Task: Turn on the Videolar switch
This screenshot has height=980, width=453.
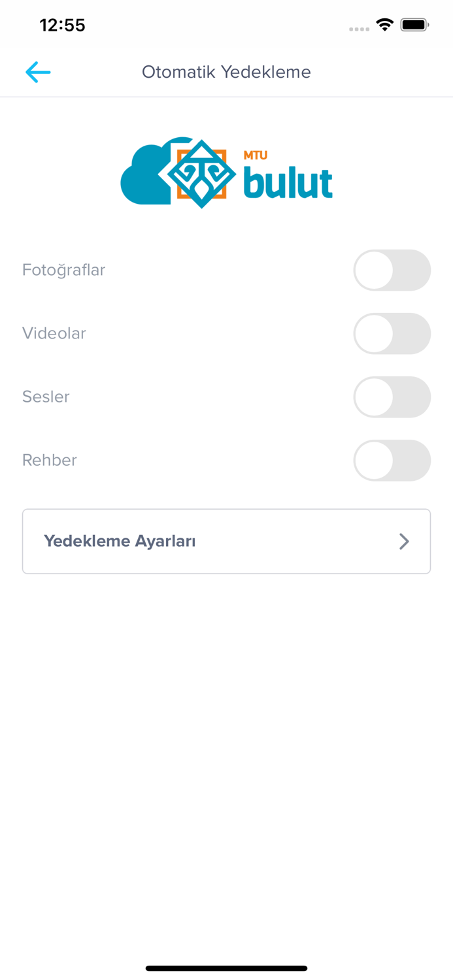Action: click(392, 333)
